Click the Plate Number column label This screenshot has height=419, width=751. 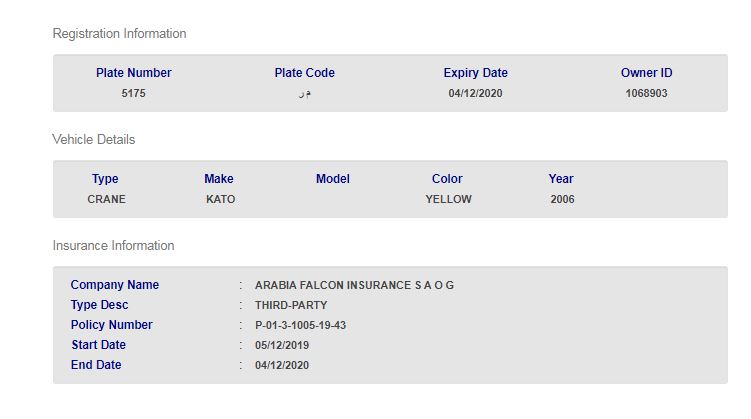(x=133, y=73)
